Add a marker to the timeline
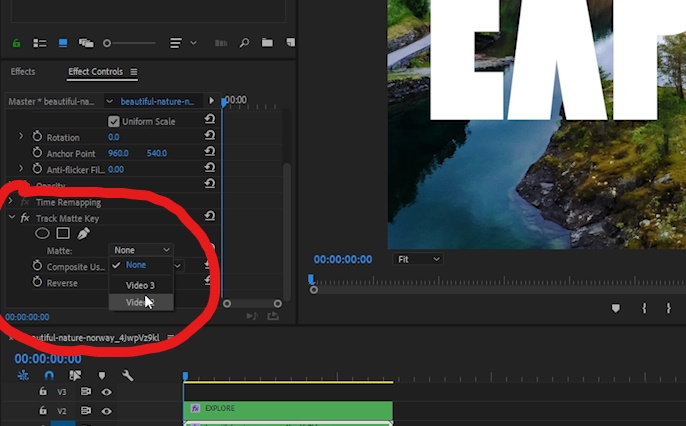 coord(102,375)
